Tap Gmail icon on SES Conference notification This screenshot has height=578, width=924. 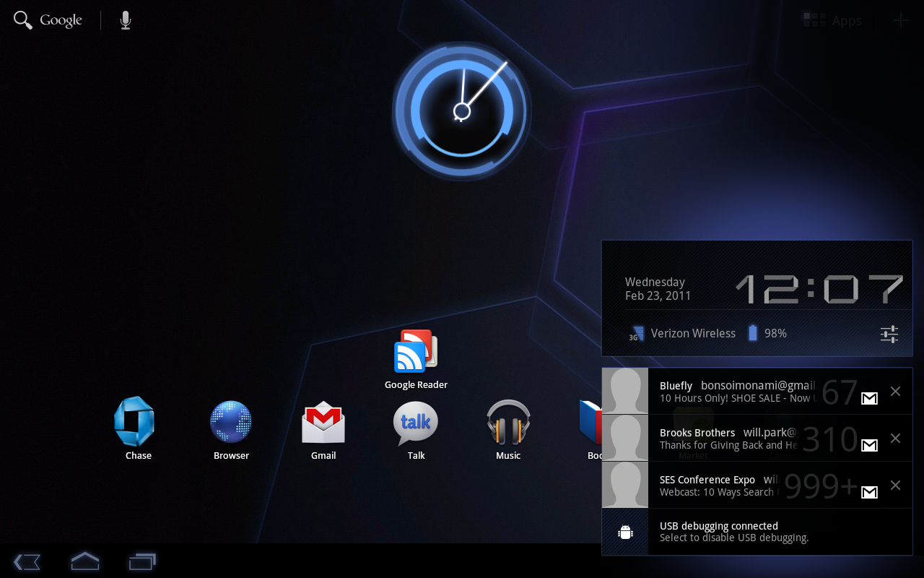pos(870,492)
